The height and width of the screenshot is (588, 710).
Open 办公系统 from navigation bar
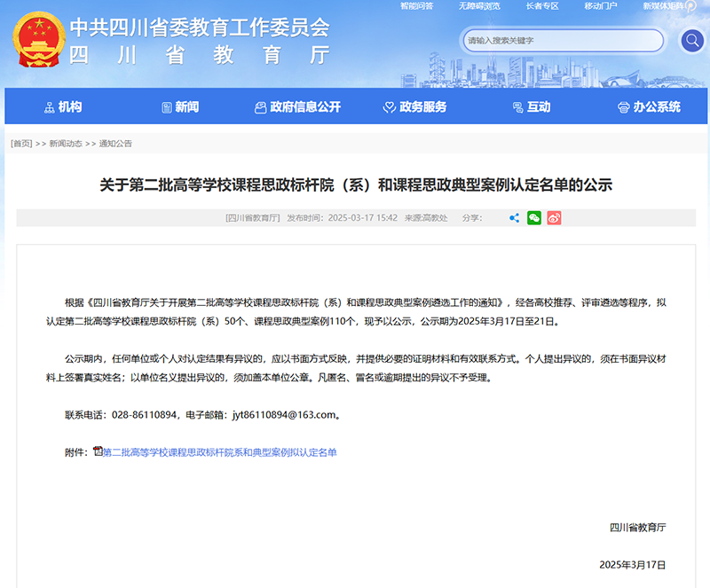pos(649,106)
